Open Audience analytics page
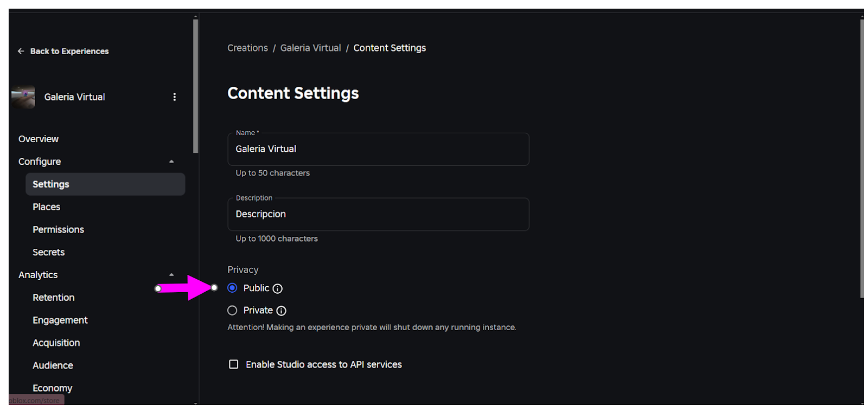Screen dimensions: 868x412 [x=53, y=365]
